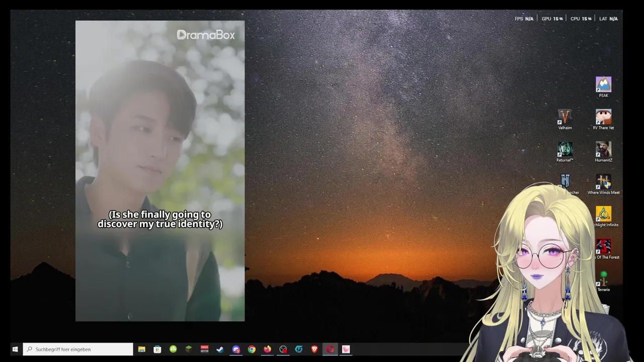The width and height of the screenshot is (644, 362).
Task: Launch Sons Of The Forest shortcut
Action: pos(604,249)
